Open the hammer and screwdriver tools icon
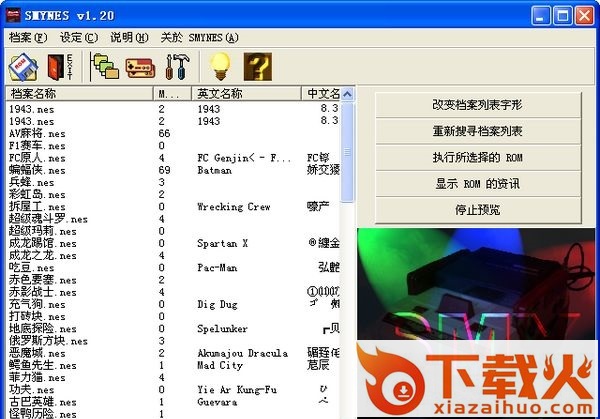600x419 pixels. point(178,67)
